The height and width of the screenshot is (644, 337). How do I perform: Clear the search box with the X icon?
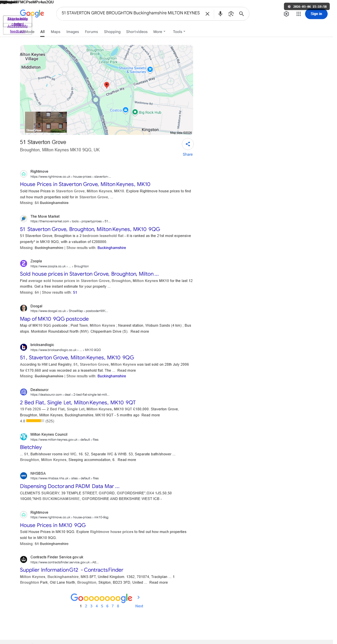coord(207,14)
